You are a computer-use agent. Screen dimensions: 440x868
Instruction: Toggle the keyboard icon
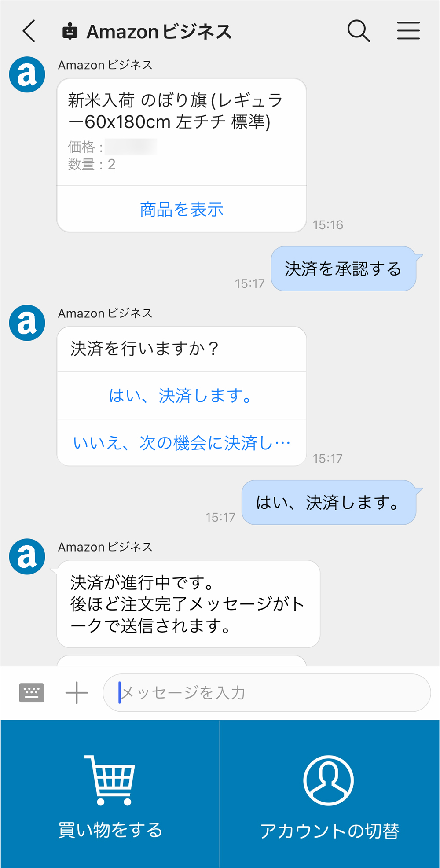tap(32, 693)
